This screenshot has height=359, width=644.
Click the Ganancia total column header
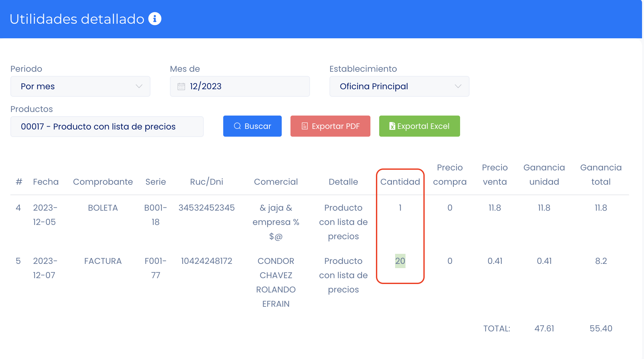pyautogui.click(x=600, y=175)
